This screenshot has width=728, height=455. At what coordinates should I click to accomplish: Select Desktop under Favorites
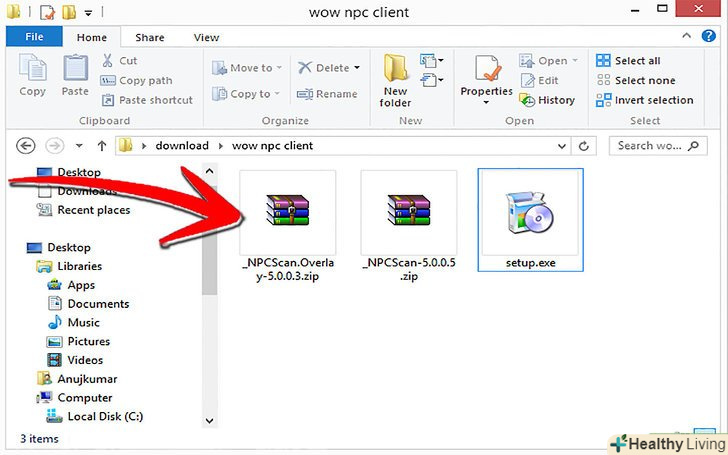pos(69,172)
